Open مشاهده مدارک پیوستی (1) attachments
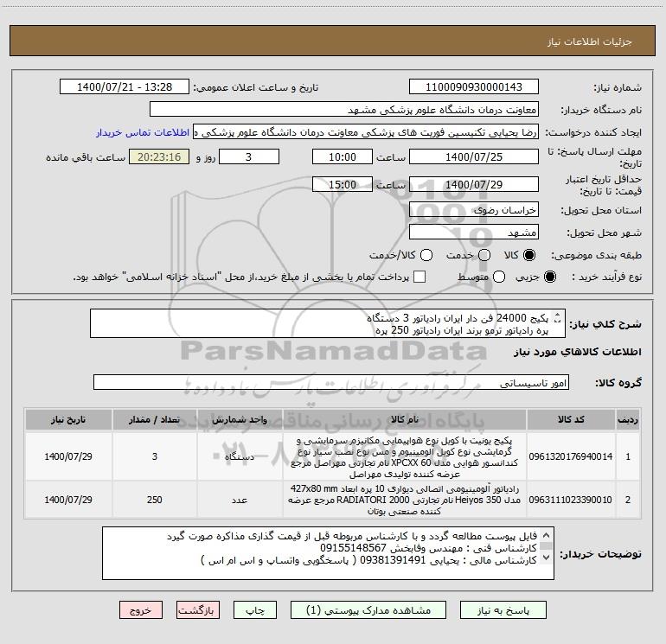Screen dimensions: 666x644 click(x=368, y=610)
